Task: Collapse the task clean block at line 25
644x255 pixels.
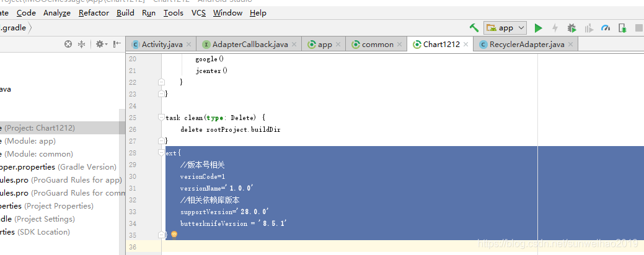Action: pos(161,118)
